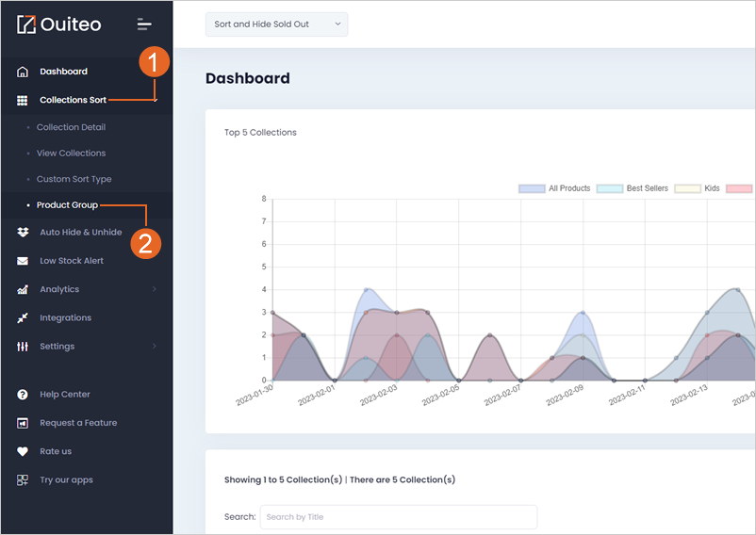Screen dimensions: 756x535
Task: Click the Low Stock Alert envelope icon
Action: (x=23, y=261)
